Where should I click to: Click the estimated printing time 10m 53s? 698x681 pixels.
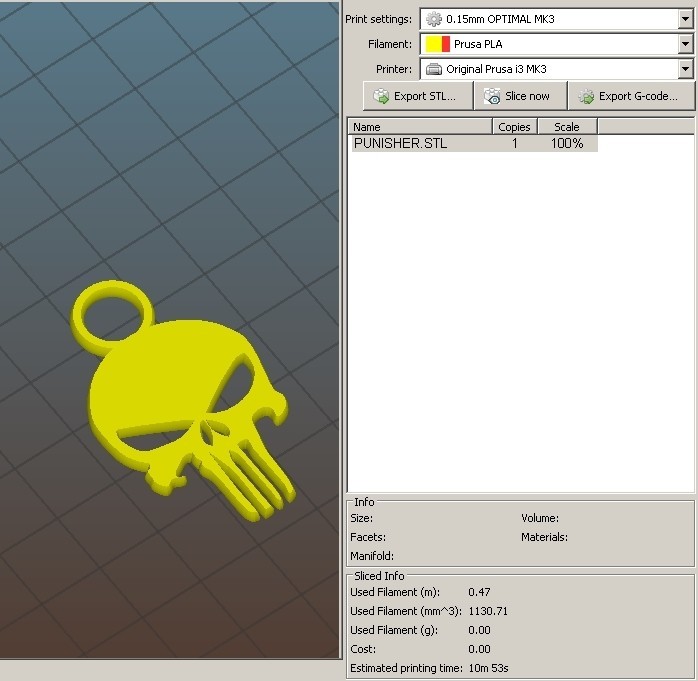(x=488, y=668)
